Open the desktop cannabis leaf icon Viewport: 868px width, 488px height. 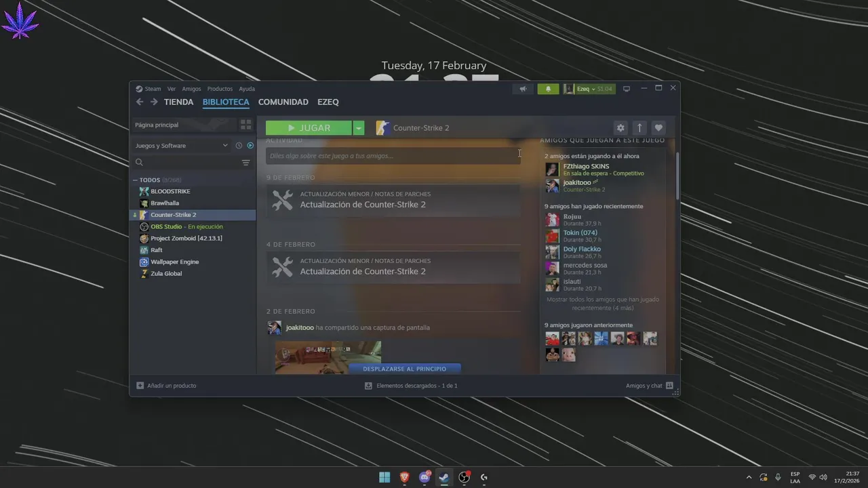20,20
